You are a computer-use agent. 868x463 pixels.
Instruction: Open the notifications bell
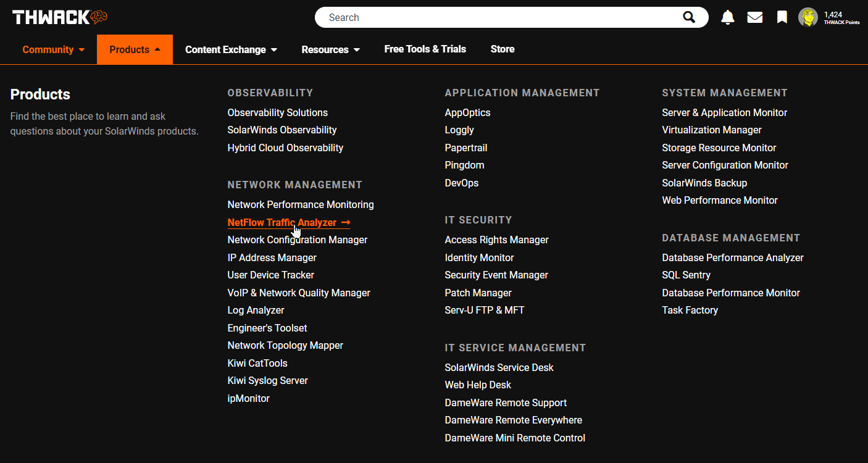click(x=728, y=17)
